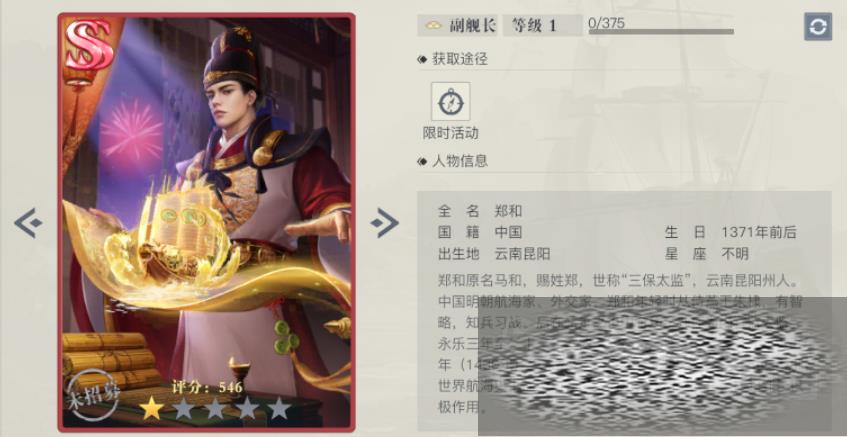Select the 获取途径 section header
847x437 pixels.
pyautogui.click(x=460, y=59)
